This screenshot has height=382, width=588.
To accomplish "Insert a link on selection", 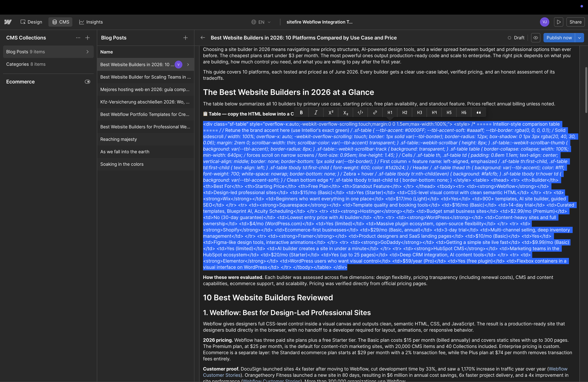I will (375, 113).
